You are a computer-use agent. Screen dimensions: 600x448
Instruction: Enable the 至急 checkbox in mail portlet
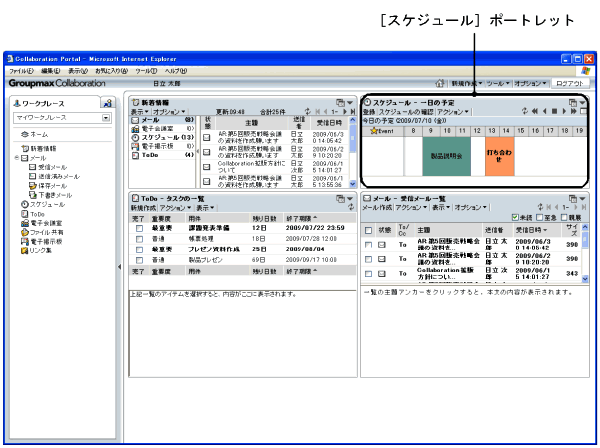point(541,218)
